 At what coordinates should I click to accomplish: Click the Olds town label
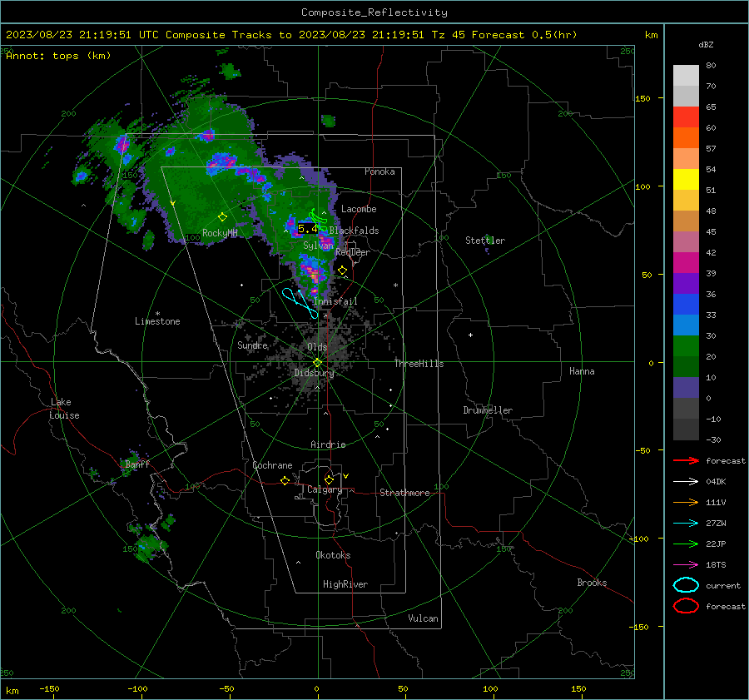point(317,347)
